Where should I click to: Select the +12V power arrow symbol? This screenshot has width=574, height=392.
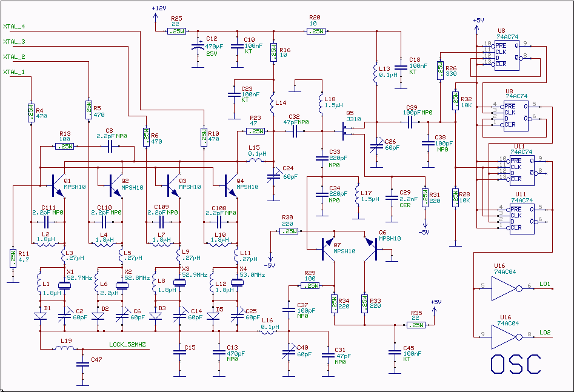coord(155,18)
